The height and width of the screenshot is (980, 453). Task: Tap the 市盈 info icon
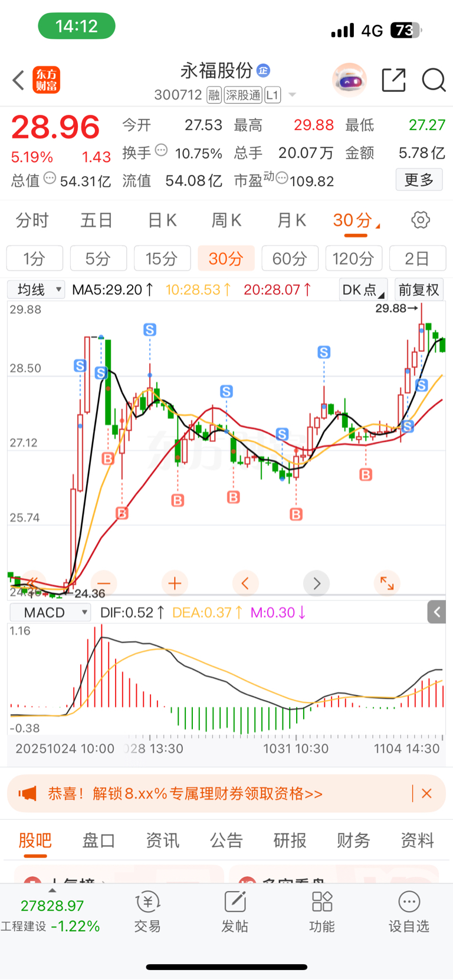(282, 177)
